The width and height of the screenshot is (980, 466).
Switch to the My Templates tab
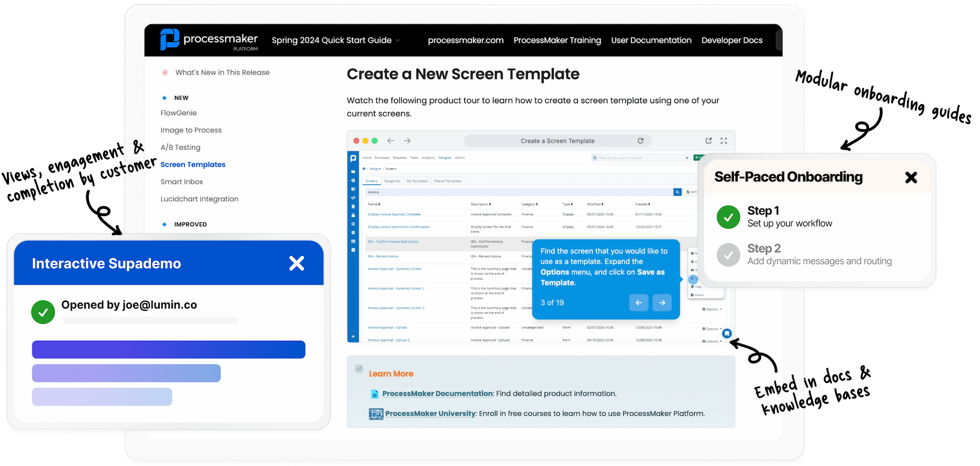tap(417, 181)
